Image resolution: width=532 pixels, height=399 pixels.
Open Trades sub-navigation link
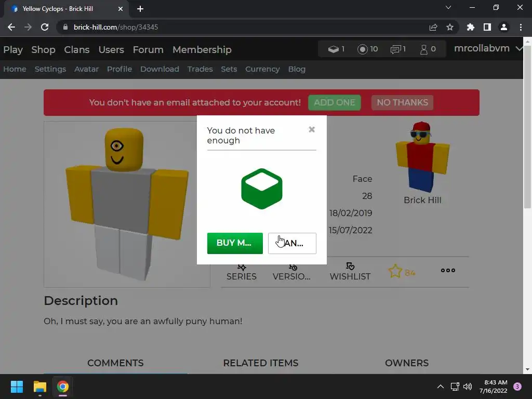pyautogui.click(x=200, y=69)
